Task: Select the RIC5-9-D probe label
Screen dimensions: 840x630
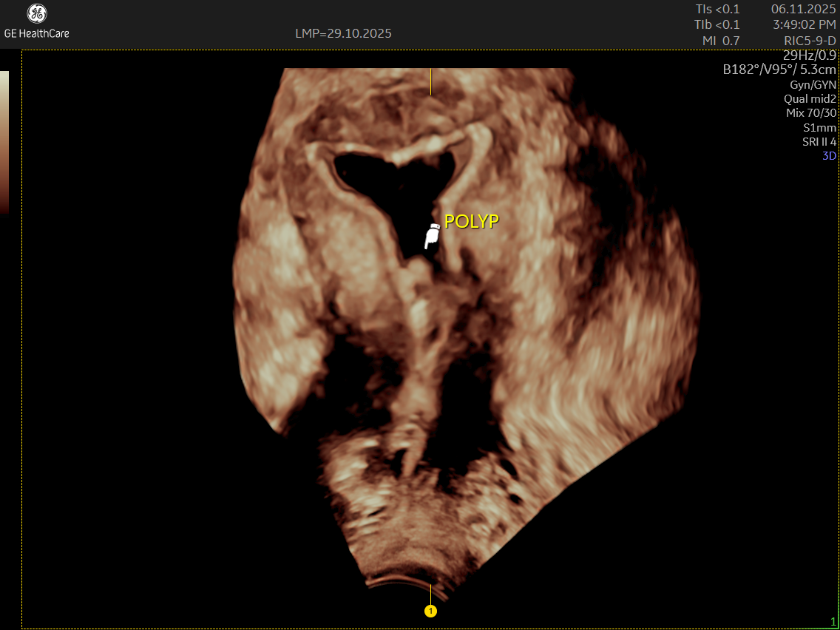Action: pos(810,41)
